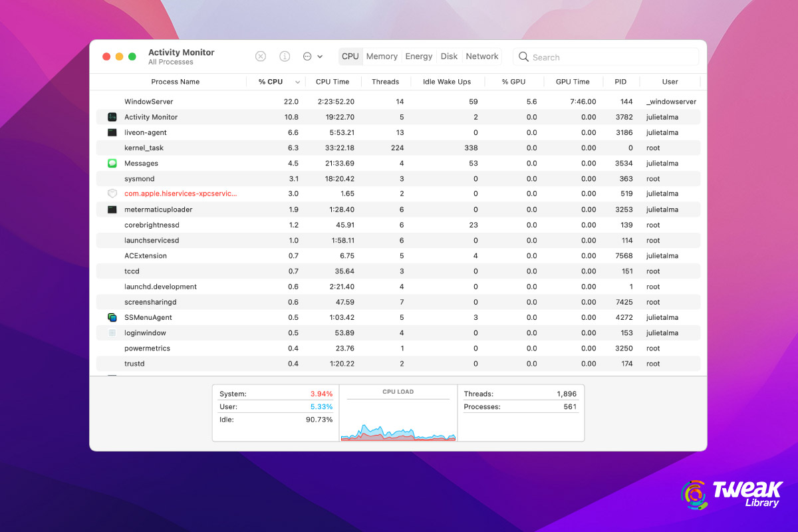
Task: Click the loginwindow process icon
Action: click(112, 332)
